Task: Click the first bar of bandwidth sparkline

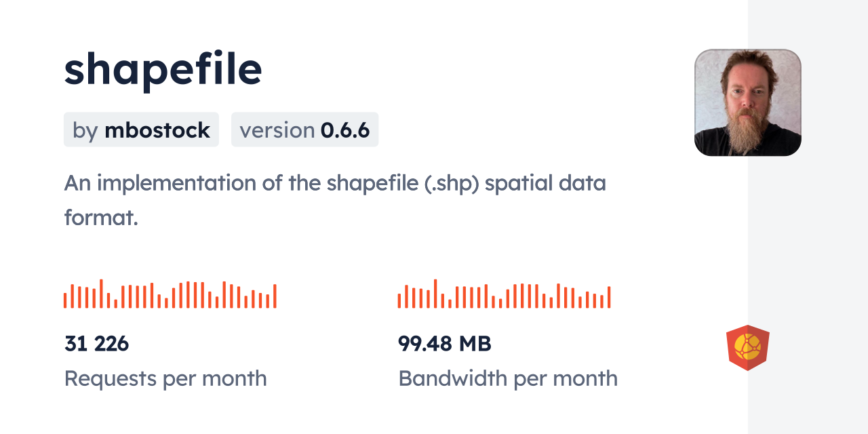Action: point(399,300)
